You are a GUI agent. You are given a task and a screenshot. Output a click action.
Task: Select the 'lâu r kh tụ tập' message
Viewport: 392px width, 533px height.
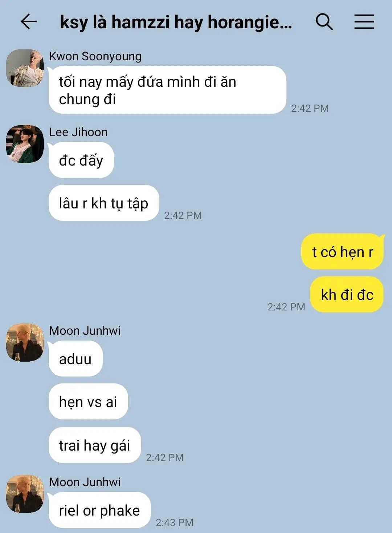coord(104,203)
